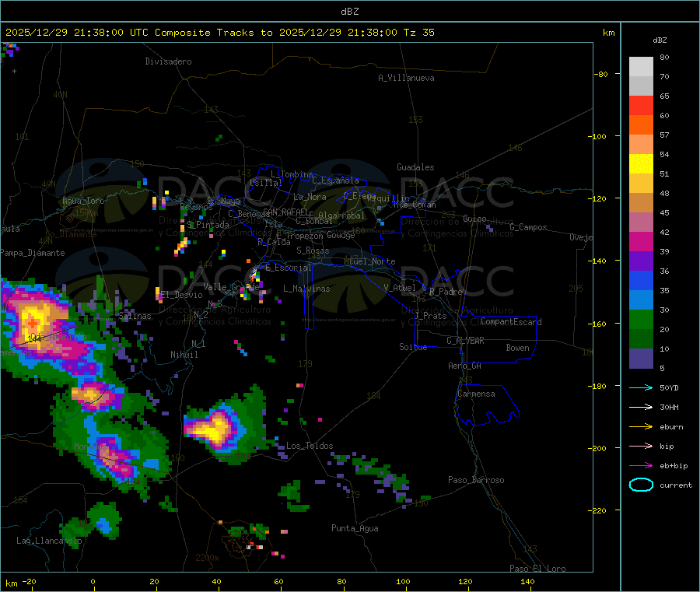
Task: Click the Los_Toldos map label
Action: 310,446
